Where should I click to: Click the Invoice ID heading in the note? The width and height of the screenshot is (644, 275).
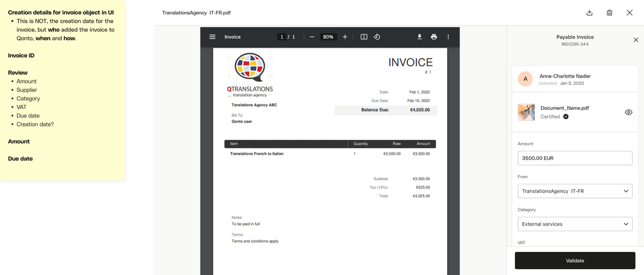[x=21, y=55]
